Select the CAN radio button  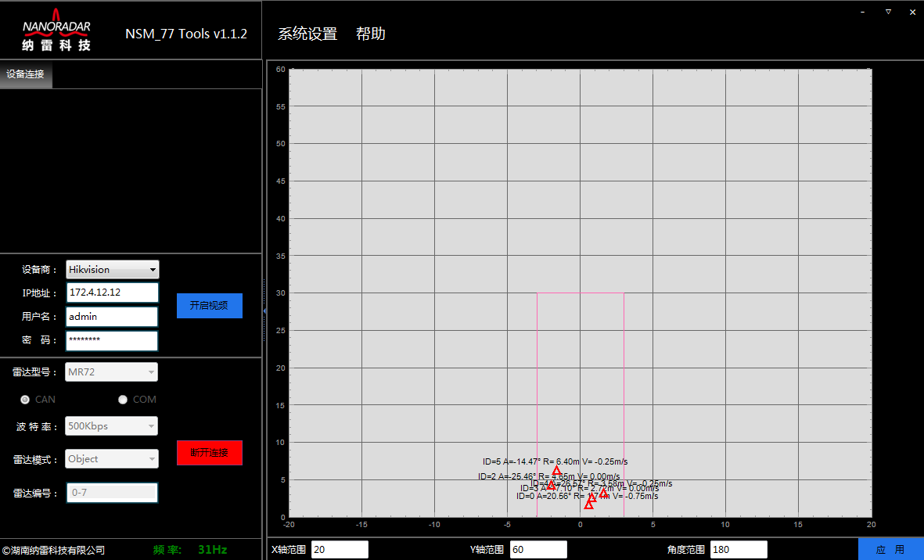pyautogui.click(x=25, y=399)
